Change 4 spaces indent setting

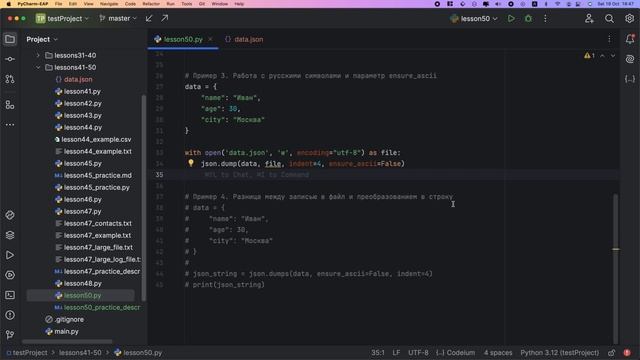coord(498,353)
